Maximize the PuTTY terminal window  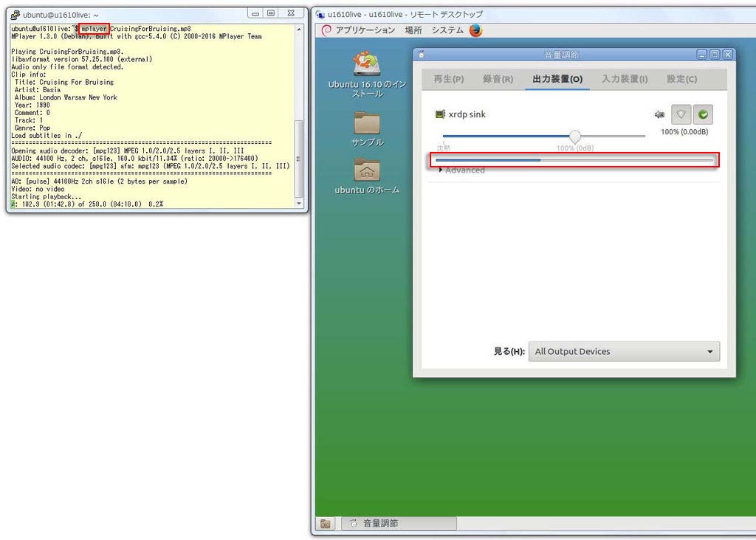pos(271,13)
